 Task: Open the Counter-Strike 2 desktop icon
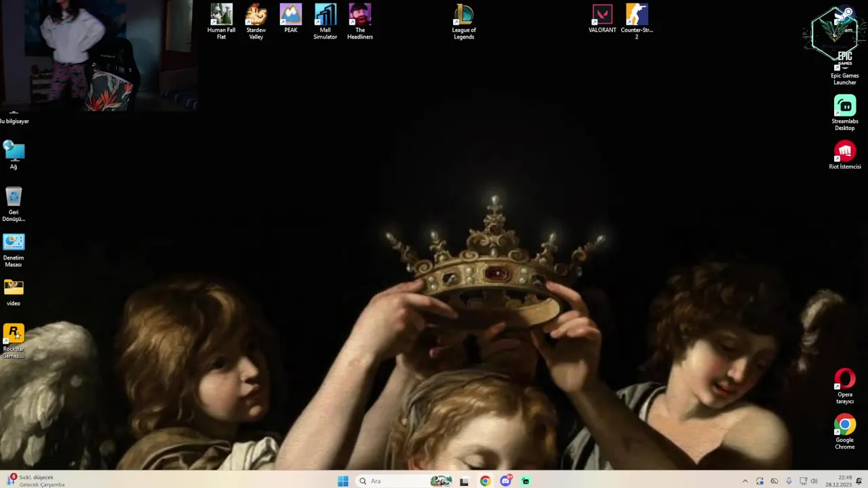point(637,22)
